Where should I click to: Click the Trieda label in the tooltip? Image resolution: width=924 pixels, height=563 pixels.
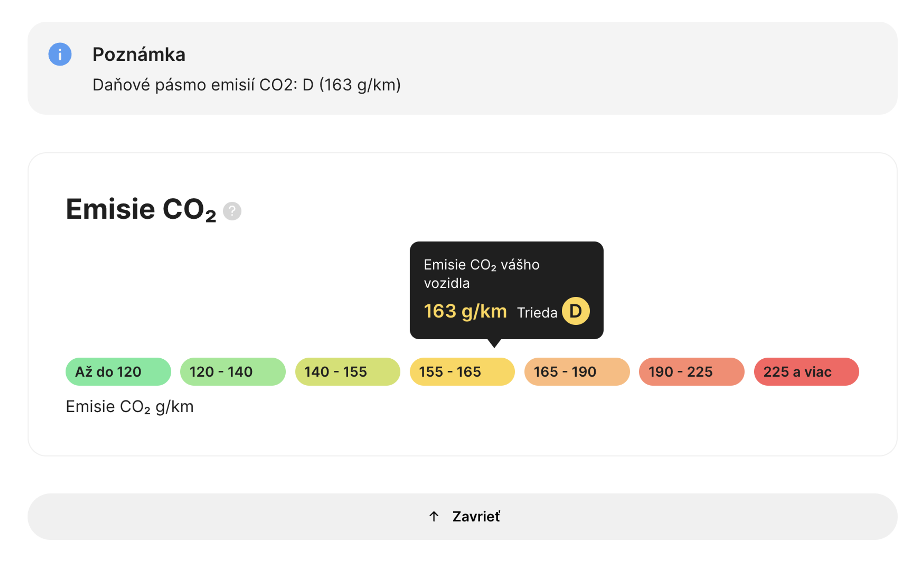[x=537, y=313]
